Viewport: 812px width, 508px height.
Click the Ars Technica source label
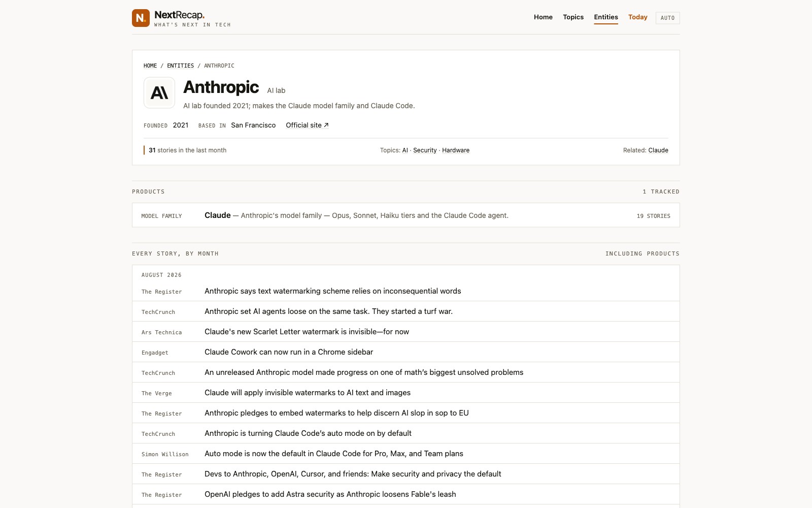point(161,332)
